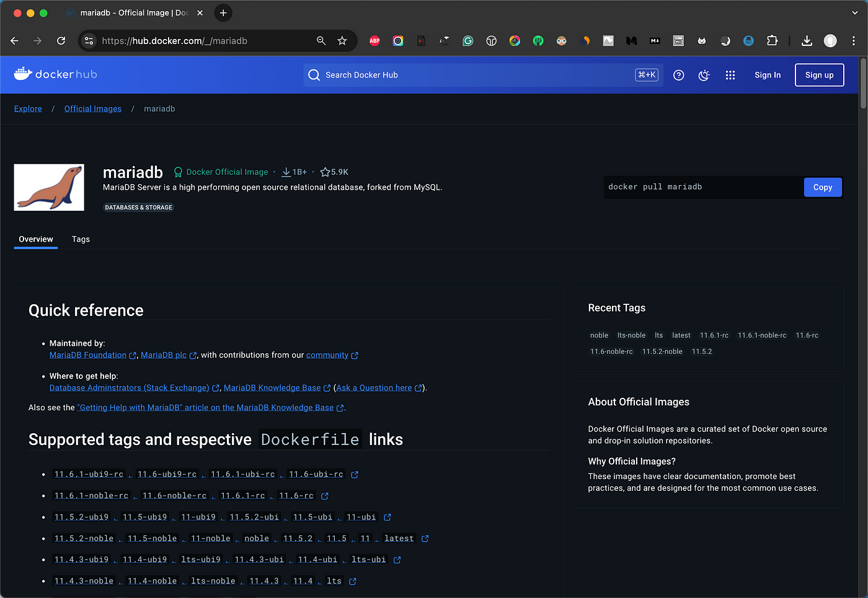Open the 11.5.2-ubi9 Dockerfile link
The width and height of the screenshot is (868, 598).
tap(81, 517)
